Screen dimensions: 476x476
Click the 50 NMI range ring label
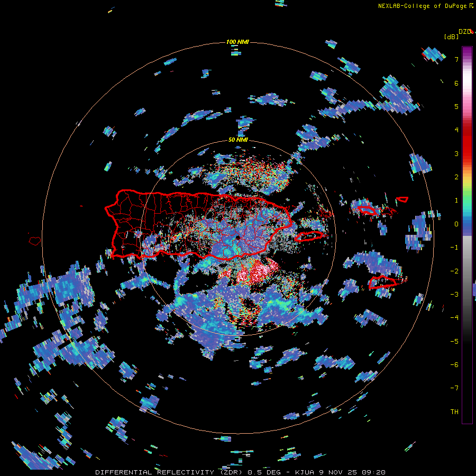pos(238,140)
